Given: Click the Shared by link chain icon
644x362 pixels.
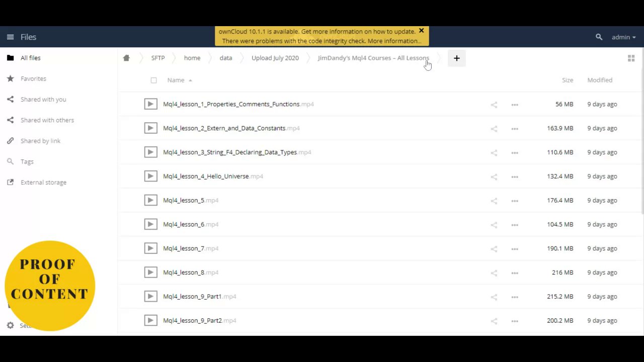Looking at the screenshot, I should click(10, 141).
